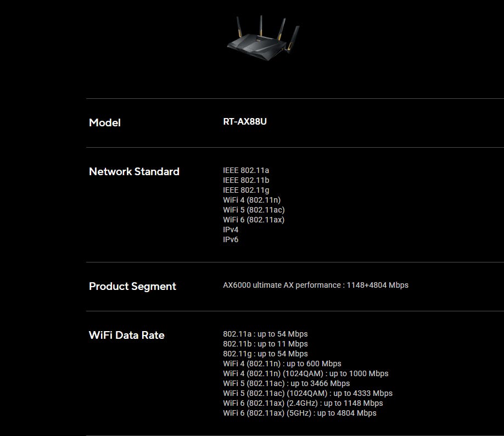
Task: Click the IEEE 802.11b entry
Action: click(246, 180)
